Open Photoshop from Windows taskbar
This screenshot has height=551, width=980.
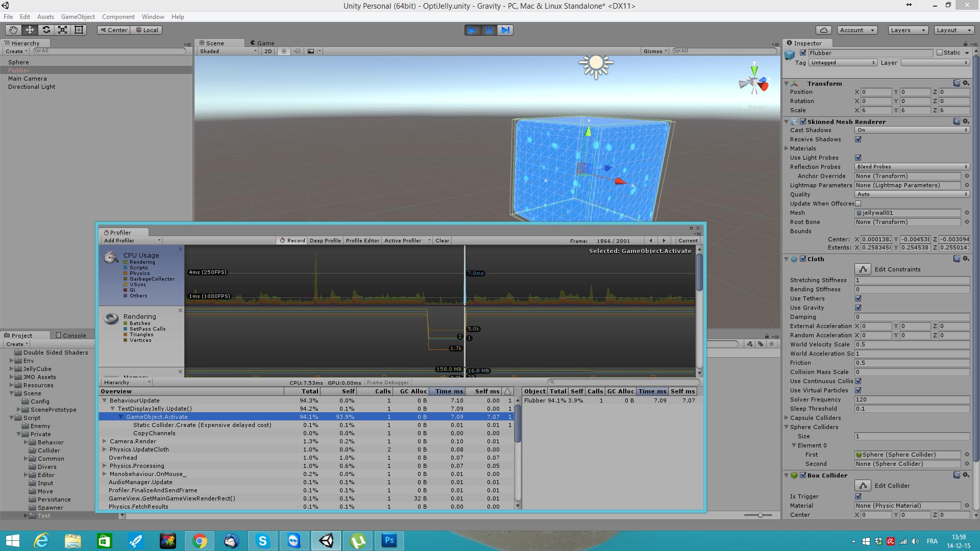pyautogui.click(x=389, y=540)
